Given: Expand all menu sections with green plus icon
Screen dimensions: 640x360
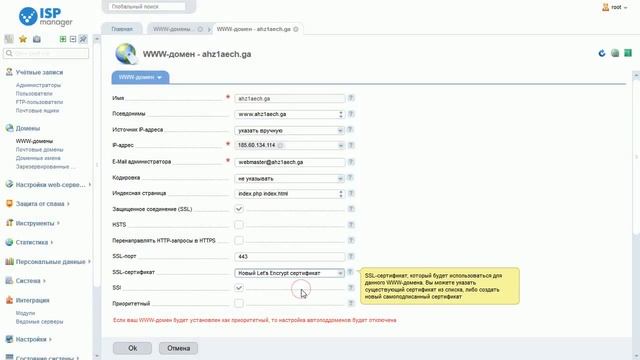Looking at the screenshot, I should (63, 39).
